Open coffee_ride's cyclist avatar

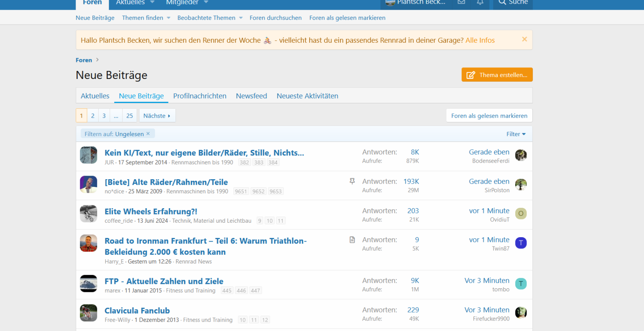click(89, 214)
